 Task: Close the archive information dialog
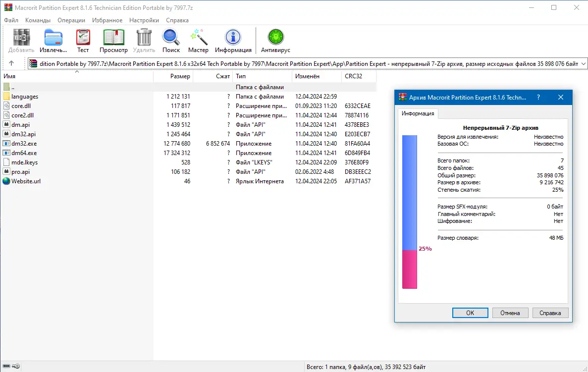[x=561, y=97]
